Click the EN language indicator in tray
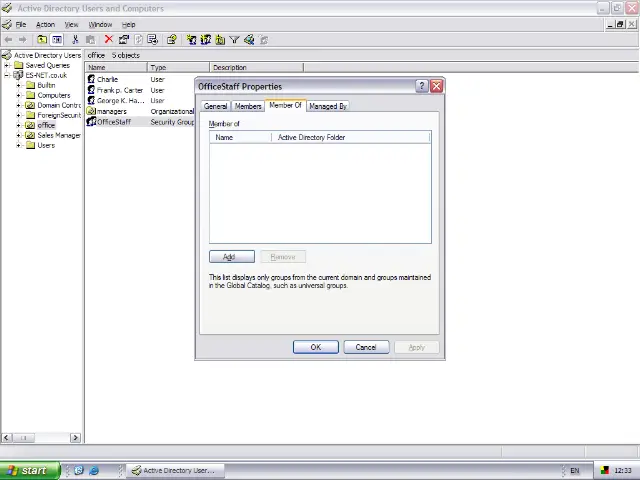The image size is (640, 480). tap(575, 471)
